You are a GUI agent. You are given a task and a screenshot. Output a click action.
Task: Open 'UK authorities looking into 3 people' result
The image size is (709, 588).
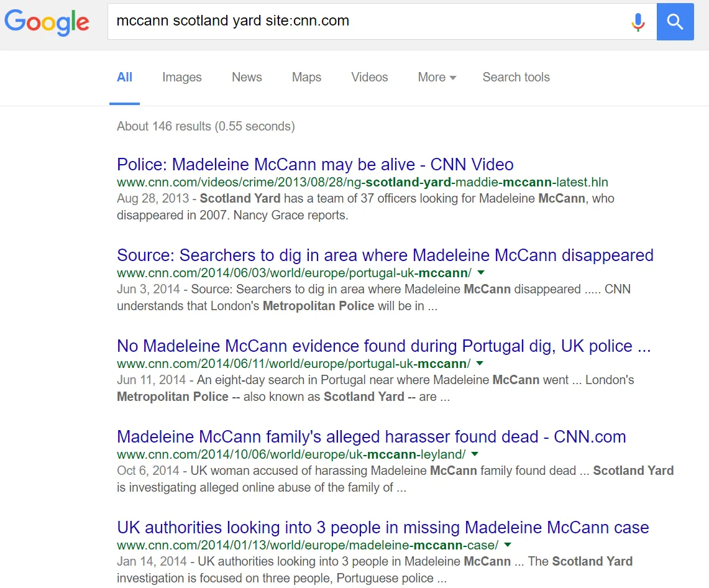click(x=383, y=528)
